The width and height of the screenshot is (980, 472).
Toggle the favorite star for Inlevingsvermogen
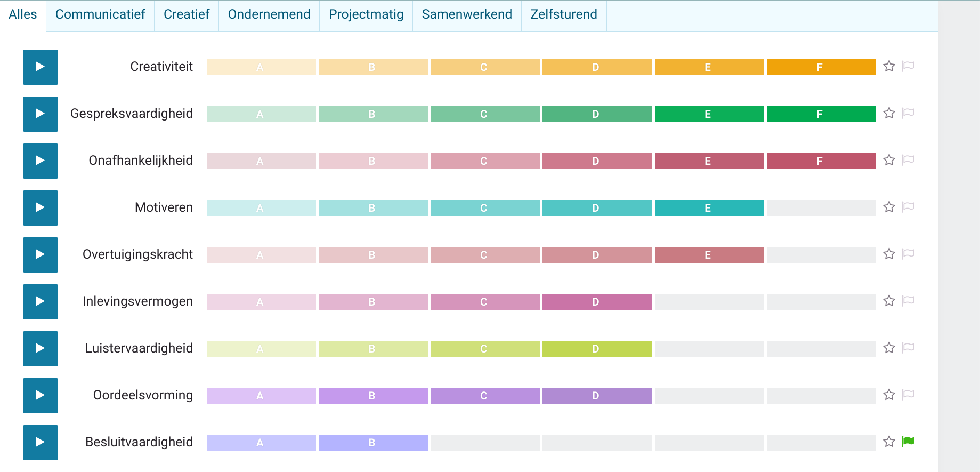click(x=889, y=301)
